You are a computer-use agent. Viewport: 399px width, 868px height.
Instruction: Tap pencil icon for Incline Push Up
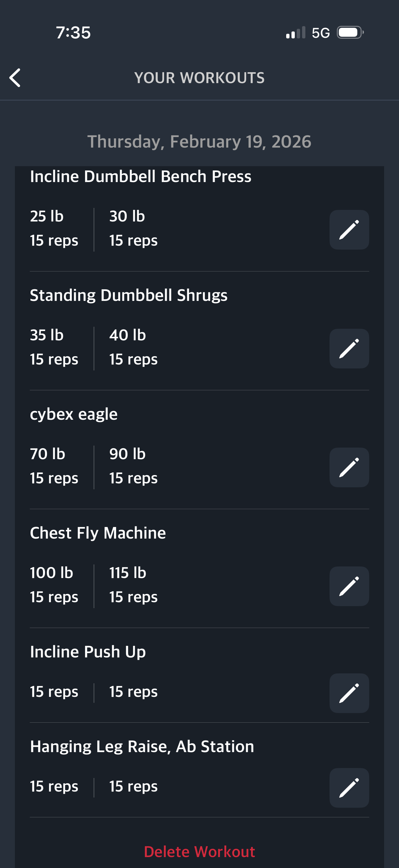(x=349, y=693)
